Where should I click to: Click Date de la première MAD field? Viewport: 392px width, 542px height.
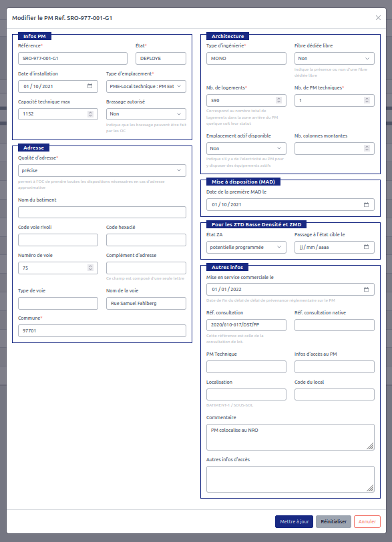[290, 205]
